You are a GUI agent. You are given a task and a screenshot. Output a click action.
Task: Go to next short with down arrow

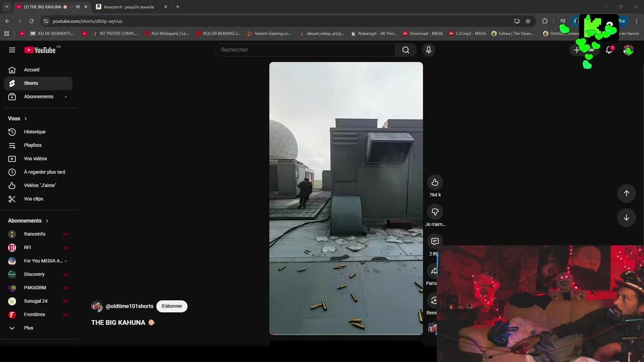[626, 218]
